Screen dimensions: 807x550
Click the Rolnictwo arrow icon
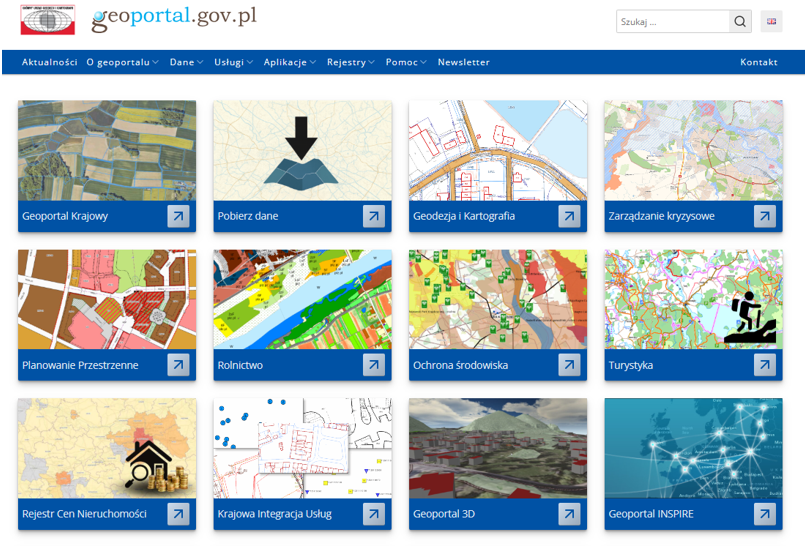(374, 365)
